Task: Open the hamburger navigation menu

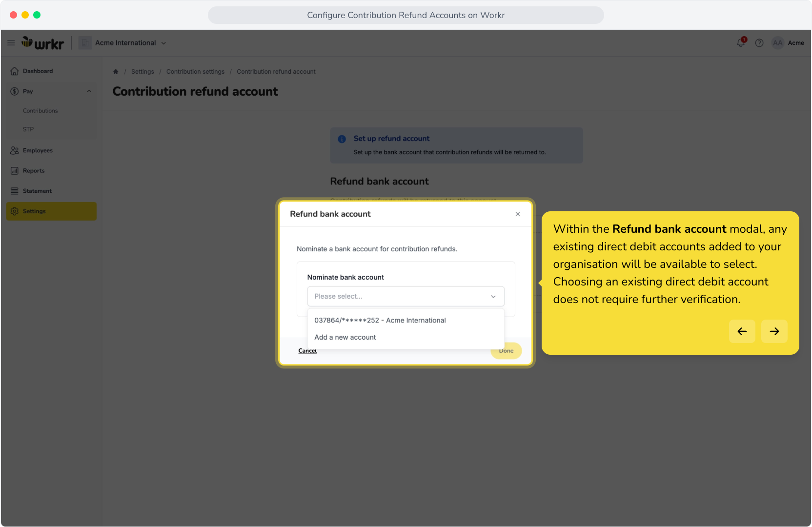Action: (x=11, y=43)
